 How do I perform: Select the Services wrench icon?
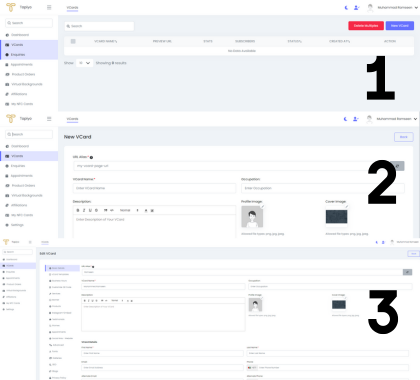50,293
